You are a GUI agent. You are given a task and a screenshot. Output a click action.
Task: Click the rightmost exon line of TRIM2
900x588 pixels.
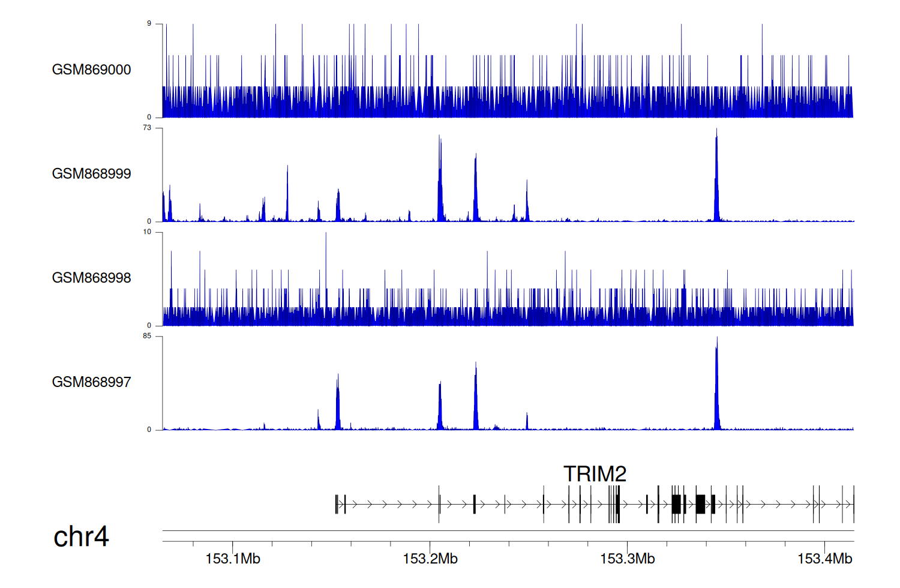click(853, 505)
